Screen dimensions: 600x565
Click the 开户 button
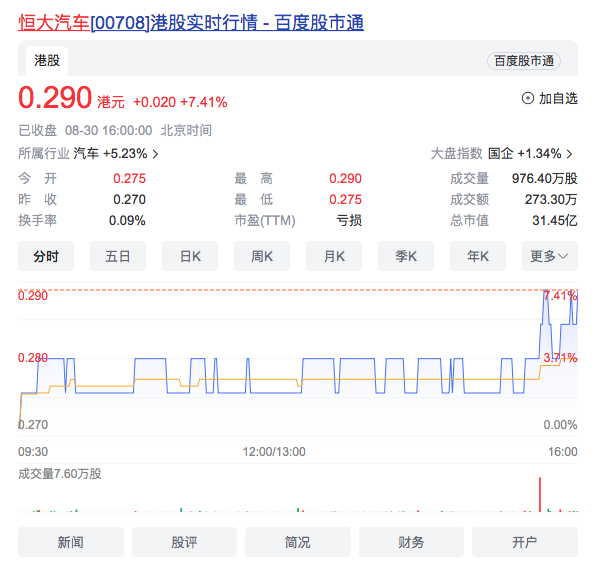tap(525, 542)
